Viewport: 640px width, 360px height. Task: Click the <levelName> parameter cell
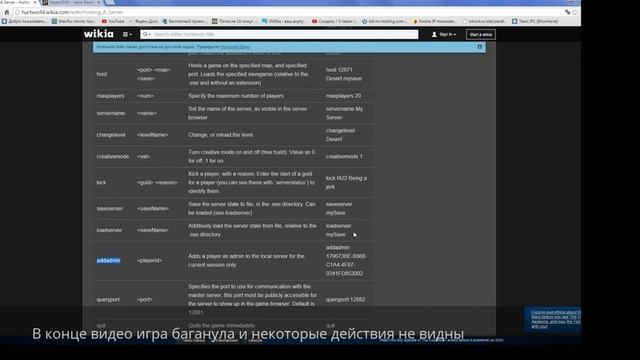click(153, 135)
